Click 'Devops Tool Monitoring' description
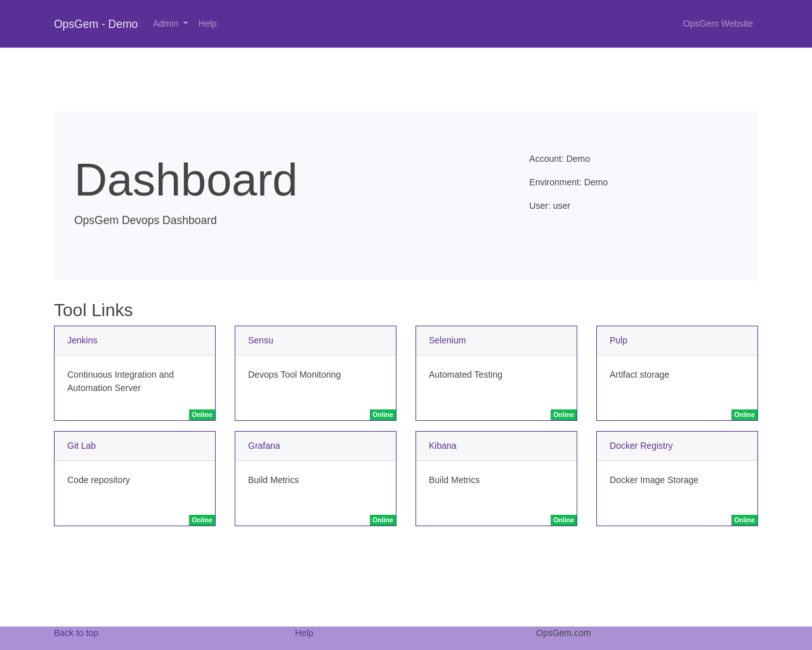812x650 pixels. [294, 375]
